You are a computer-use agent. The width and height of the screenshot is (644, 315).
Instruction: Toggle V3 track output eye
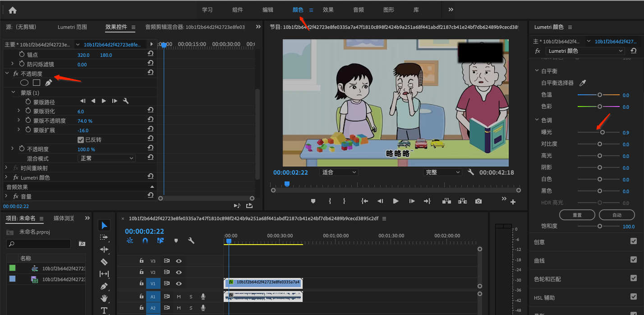click(179, 261)
